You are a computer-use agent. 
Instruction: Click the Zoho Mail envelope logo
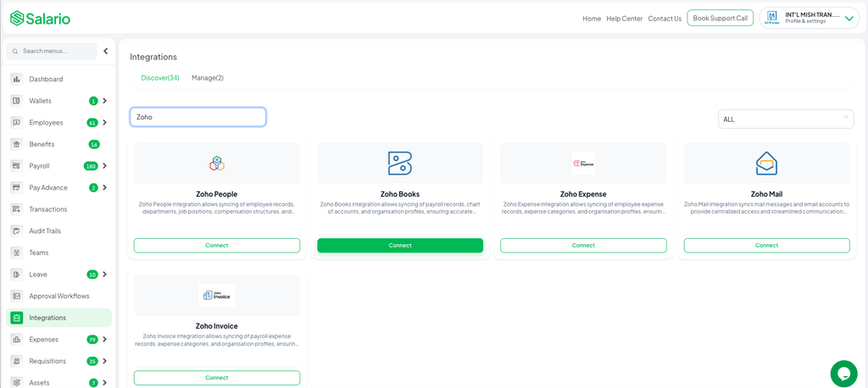click(766, 164)
